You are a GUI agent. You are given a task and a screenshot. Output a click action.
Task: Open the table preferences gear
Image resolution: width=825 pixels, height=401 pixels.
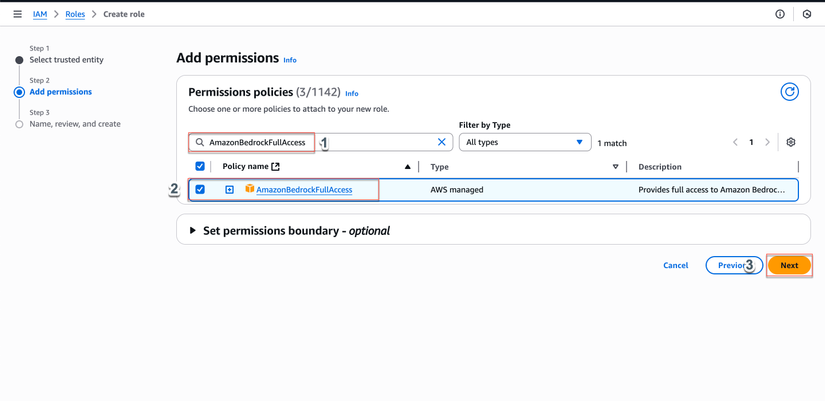coord(790,142)
